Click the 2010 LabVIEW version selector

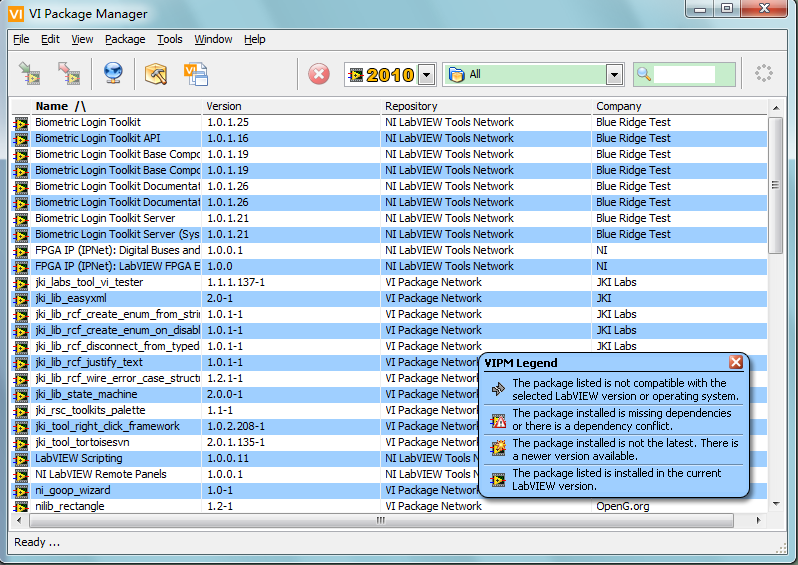click(x=390, y=75)
